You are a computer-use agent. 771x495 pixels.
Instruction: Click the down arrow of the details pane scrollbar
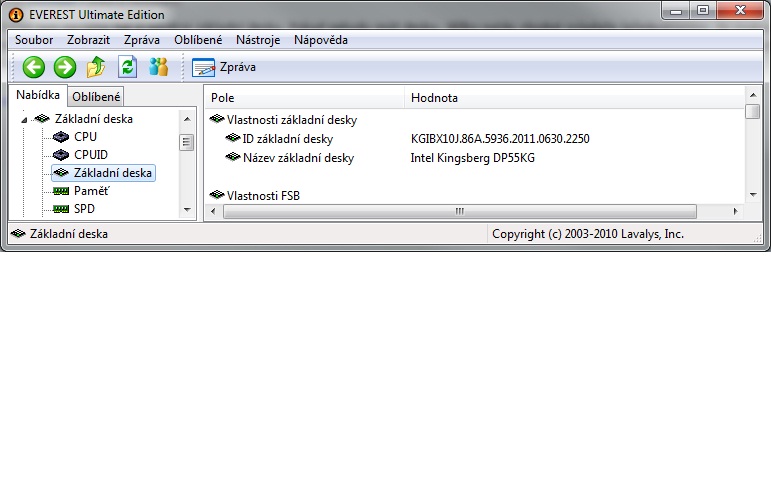coord(753,195)
